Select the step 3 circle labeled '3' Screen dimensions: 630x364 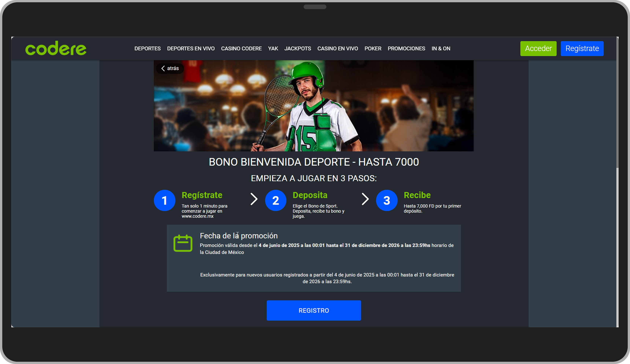(x=387, y=200)
